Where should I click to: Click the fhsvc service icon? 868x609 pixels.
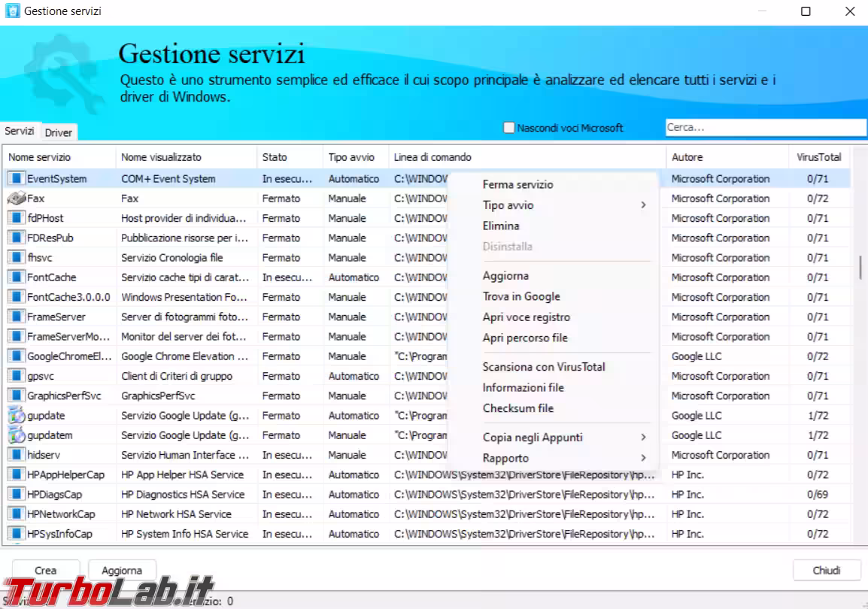(x=16, y=257)
